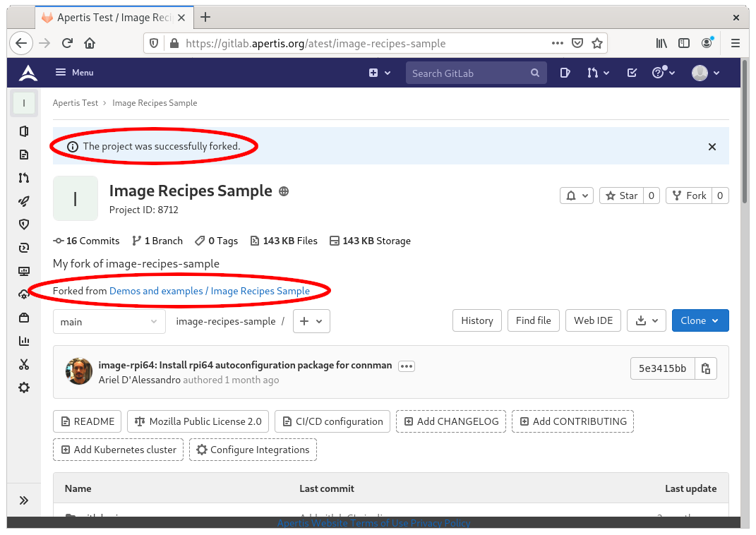Open the add file plus dropdown

pyautogui.click(x=311, y=321)
